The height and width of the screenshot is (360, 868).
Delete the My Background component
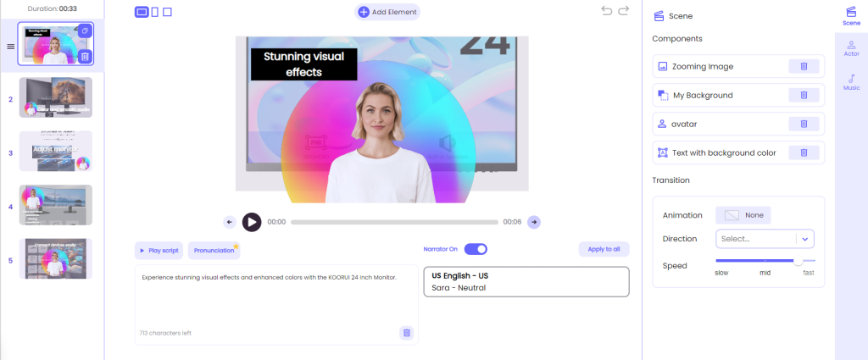804,95
